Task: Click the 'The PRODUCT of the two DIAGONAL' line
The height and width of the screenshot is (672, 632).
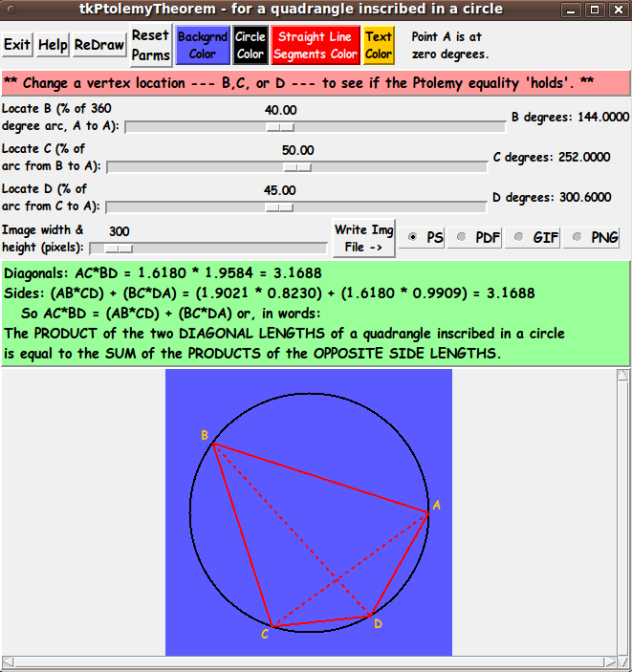Action: click(x=284, y=334)
